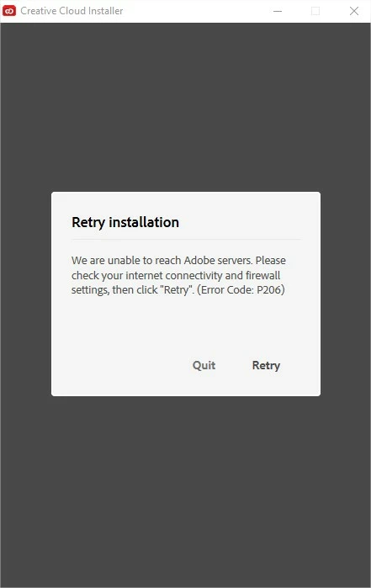Retry the installation

tap(266, 365)
